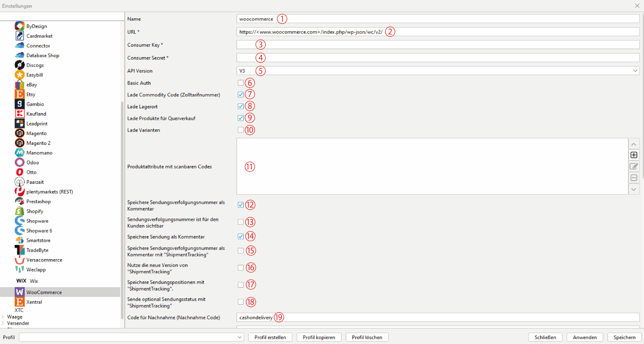This screenshot has width=644, height=344.
Task: Enable Sende optional Sendungsstatus mit ShipmentTracking
Action: pyautogui.click(x=240, y=302)
